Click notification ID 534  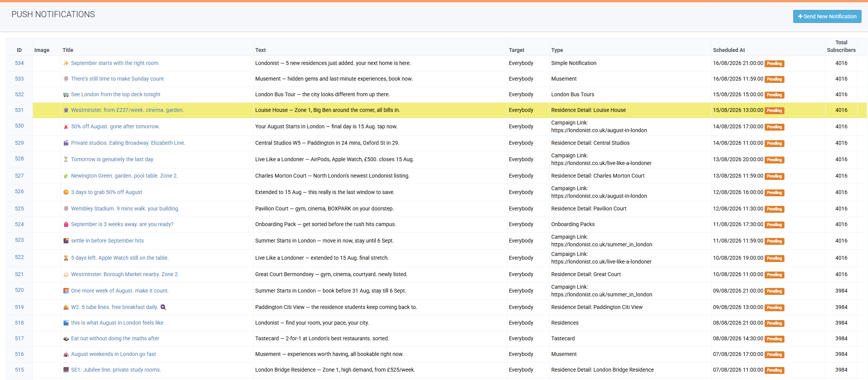[19, 63]
